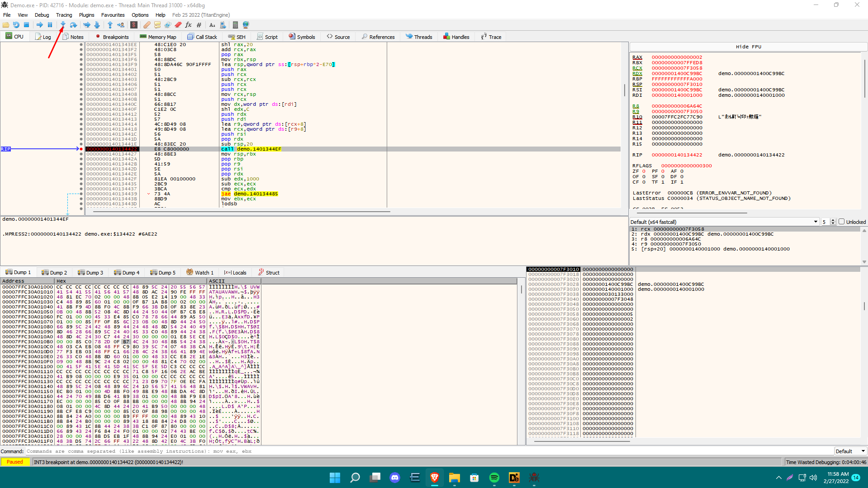
Task: Run the program with the arrow icon
Action: point(40,25)
